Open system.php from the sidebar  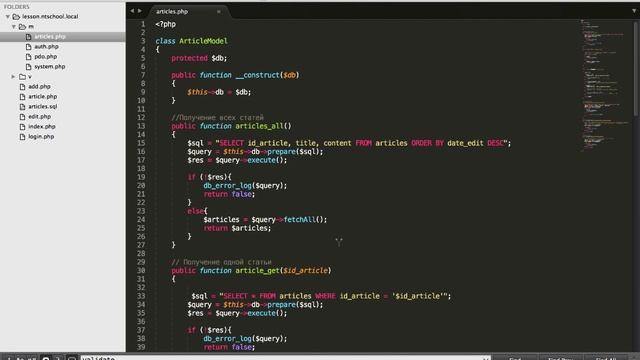[49, 67]
